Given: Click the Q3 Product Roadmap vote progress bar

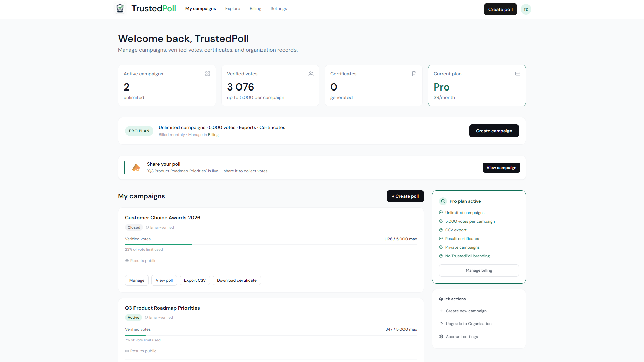Looking at the screenshot, I should [271, 335].
